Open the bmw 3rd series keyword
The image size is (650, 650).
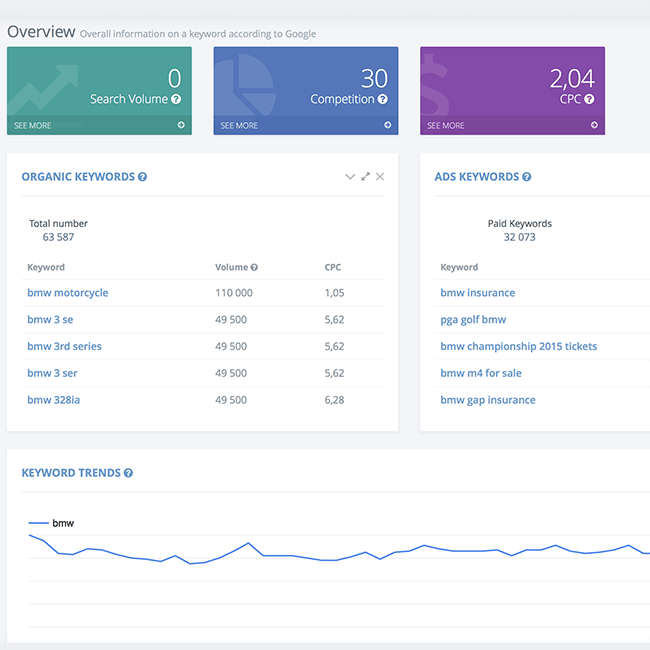(64, 346)
